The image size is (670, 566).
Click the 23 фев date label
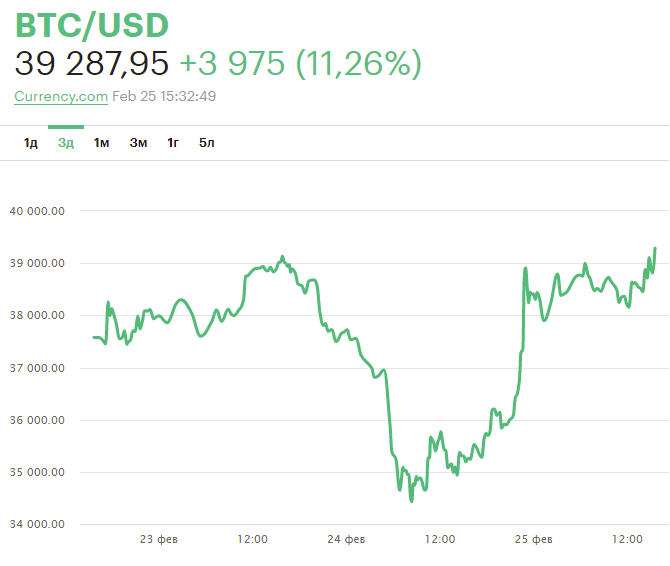159,539
